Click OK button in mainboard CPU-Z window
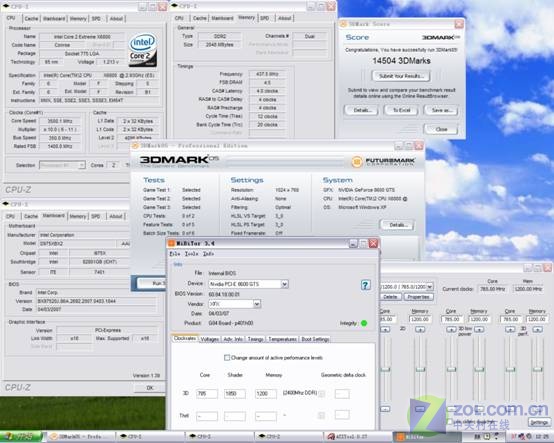The height and width of the screenshot is (443, 554). pyautogui.click(x=150, y=388)
